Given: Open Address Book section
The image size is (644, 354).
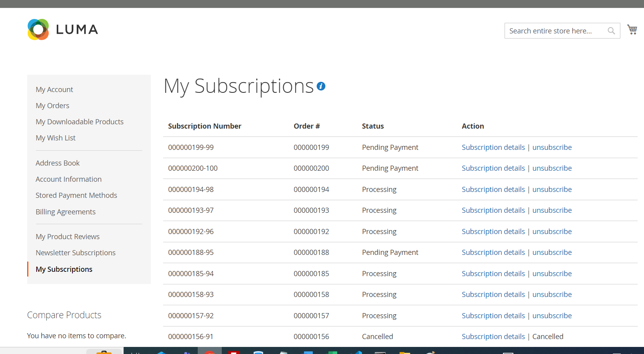Looking at the screenshot, I should 58,163.
